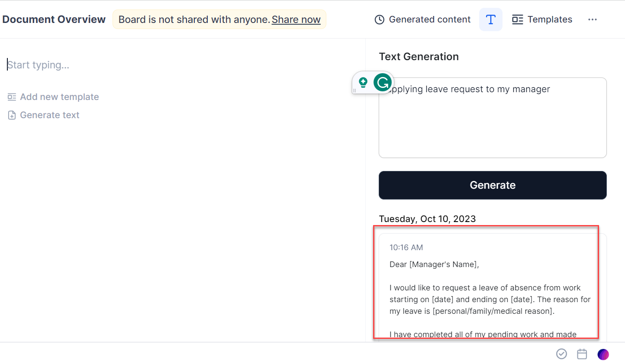Click the Grammarly widget drag handle
The height and width of the screenshot is (364, 625).
point(354,90)
